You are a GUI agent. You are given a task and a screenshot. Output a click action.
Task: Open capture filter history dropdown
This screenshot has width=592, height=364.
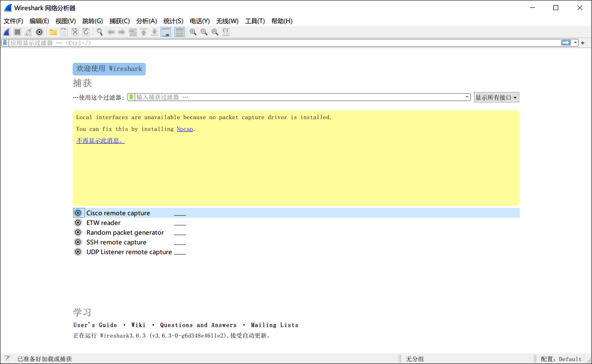tap(467, 97)
